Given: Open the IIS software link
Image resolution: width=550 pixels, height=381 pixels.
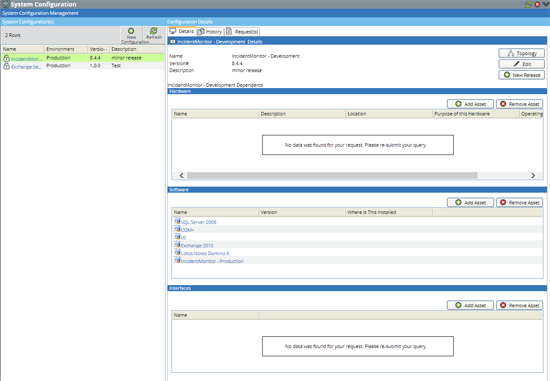Looking at the screenshot, I should click(183, 238).
